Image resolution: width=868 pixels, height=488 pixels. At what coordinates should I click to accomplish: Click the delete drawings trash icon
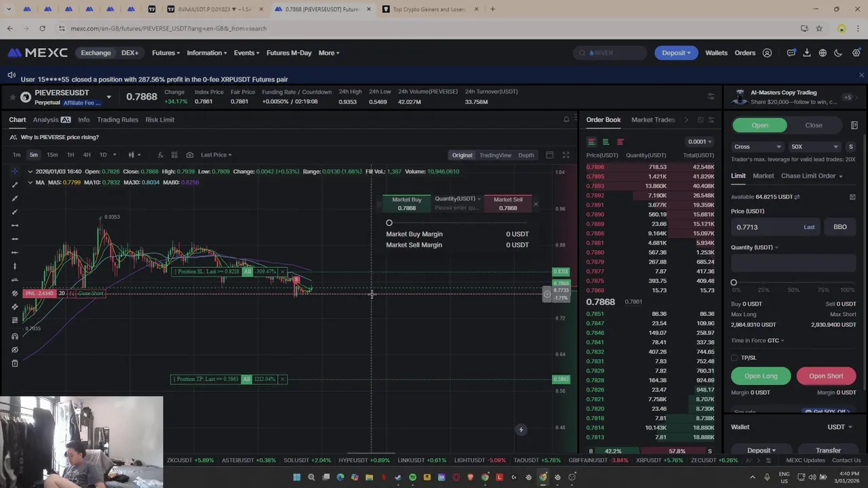(15, 363)
